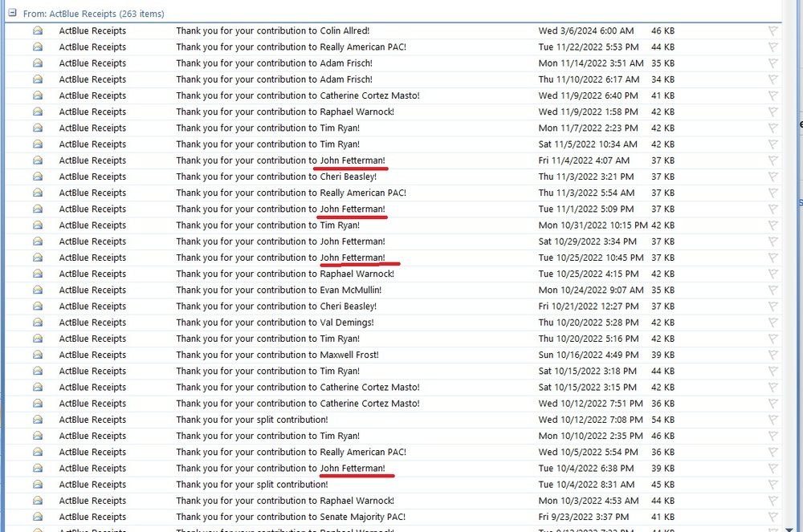This screenshot has height=532, width=803.
Task: Open "Thank you for your contribution to Evan McMullin!"
Action: (279, 290)
